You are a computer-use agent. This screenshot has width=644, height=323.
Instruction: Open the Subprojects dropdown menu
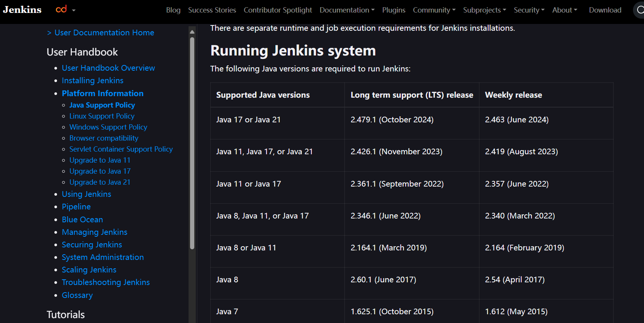(485, 10)
